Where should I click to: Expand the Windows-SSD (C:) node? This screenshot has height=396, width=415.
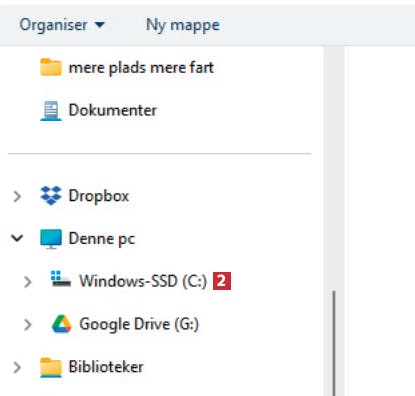[28, 282]
